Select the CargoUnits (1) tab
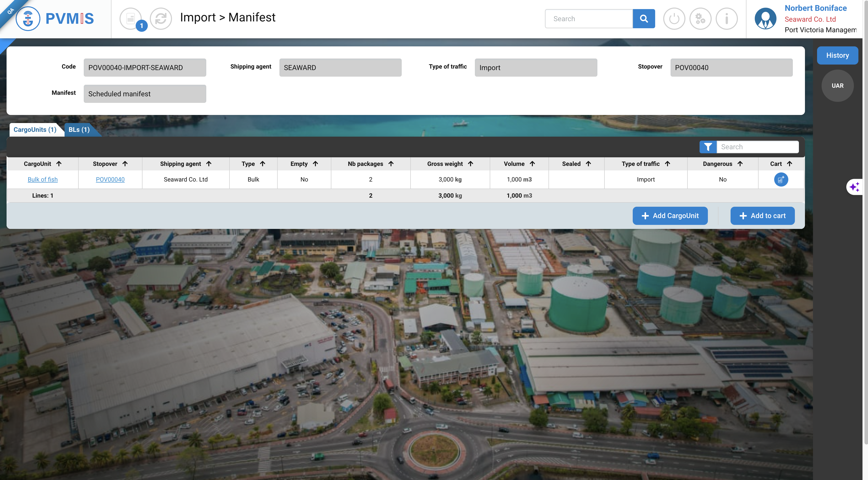The height and width of the screenshot is (480, 868). click(x=35, y=130)
